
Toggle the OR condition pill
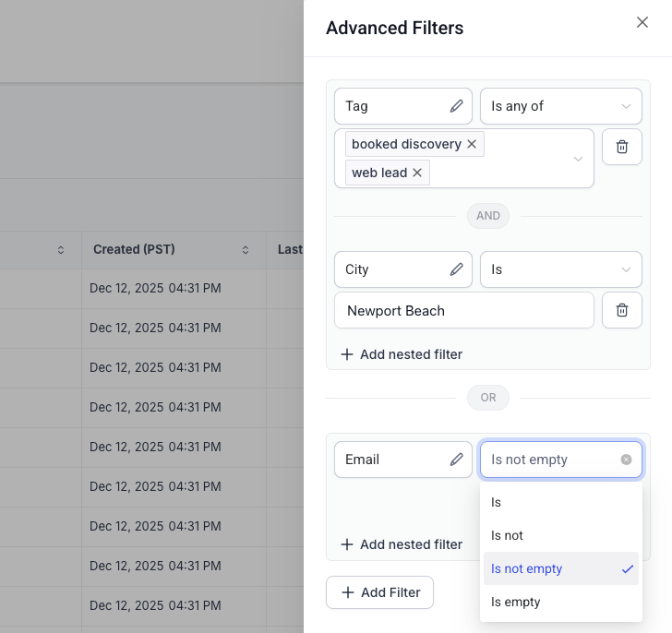coord(488,398)
